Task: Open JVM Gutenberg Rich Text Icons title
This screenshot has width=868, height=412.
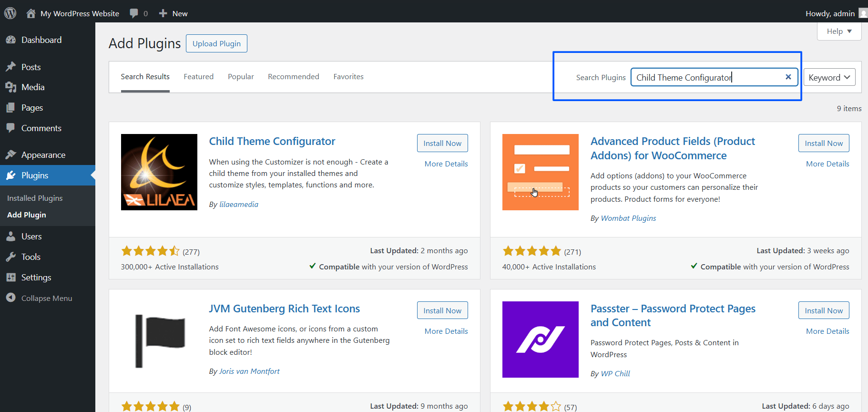Action: click(x=285, y=309)
